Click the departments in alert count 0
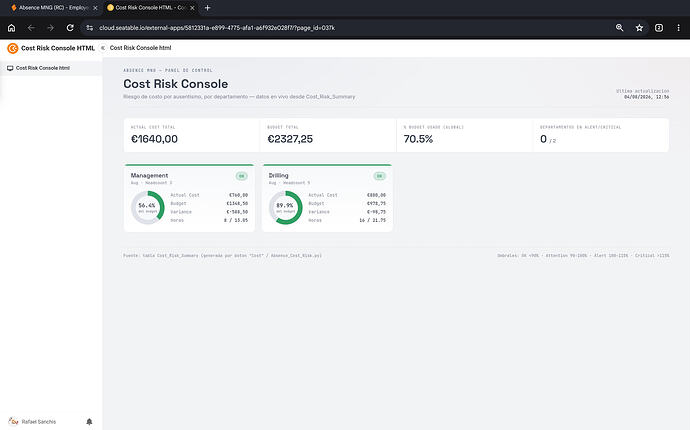 click(543, 139)
